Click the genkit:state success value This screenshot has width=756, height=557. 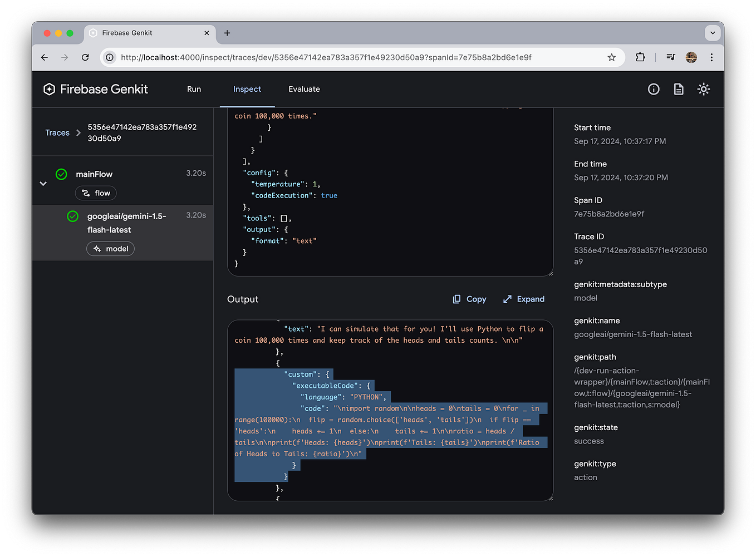click(x=588, y=441)
